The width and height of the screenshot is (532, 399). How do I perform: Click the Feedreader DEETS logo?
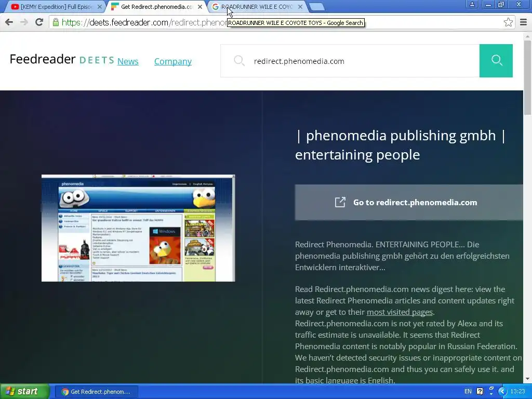[x=62, y=59]
